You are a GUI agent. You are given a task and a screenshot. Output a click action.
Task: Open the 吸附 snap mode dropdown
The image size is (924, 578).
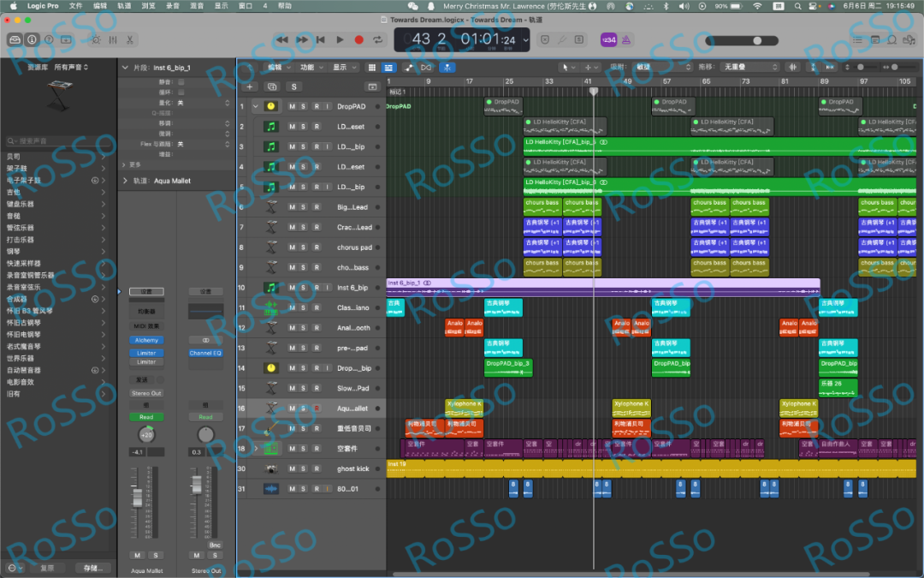click(x=661, y=68)
